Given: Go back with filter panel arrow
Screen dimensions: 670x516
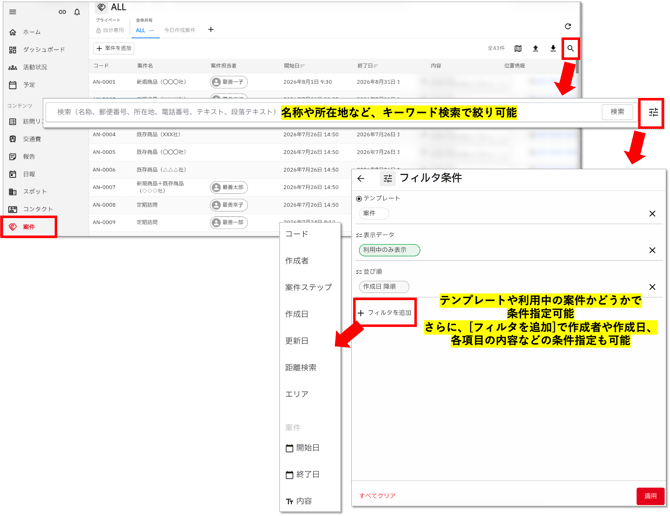Looking at the screenshot, I should pos(361,179).
